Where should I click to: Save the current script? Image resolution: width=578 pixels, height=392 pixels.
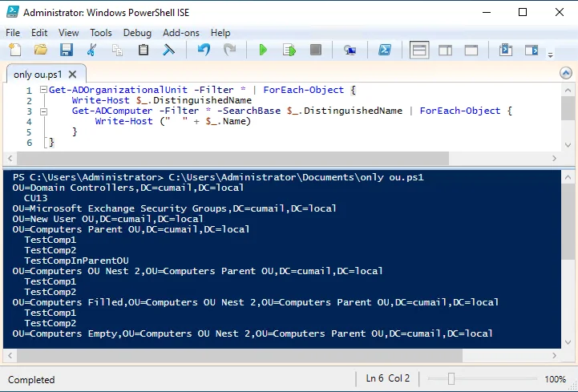point(67,50)
